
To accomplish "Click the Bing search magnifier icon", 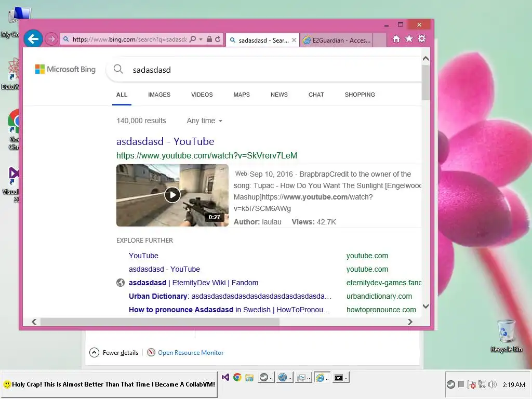I will pos(118,69).
